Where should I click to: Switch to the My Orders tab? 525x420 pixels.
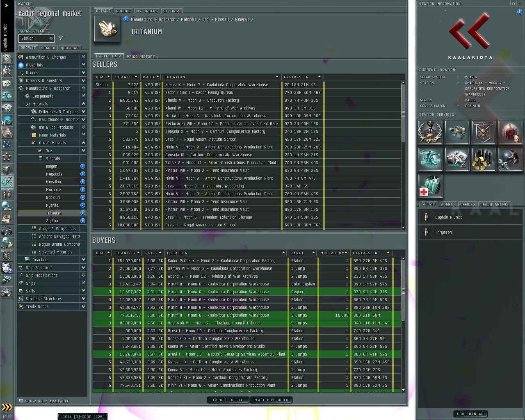coord(147,11)
